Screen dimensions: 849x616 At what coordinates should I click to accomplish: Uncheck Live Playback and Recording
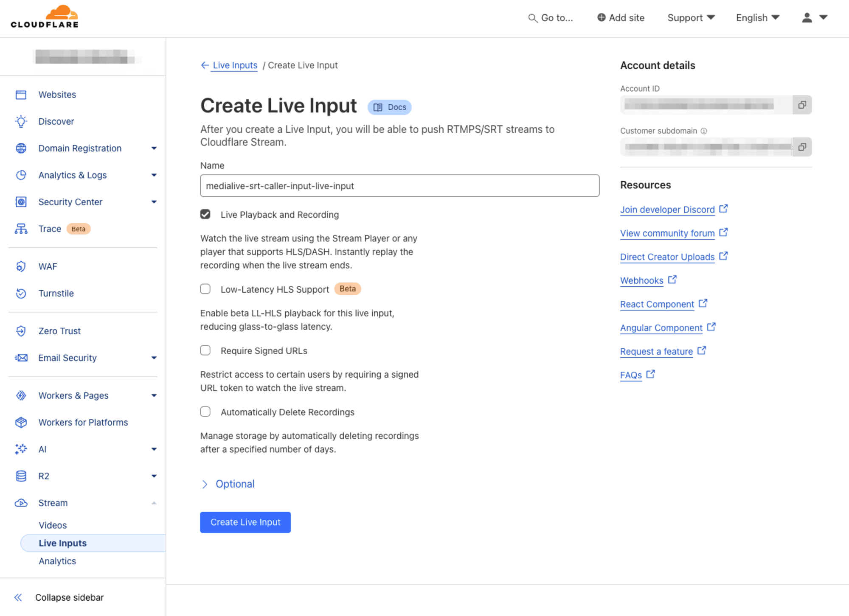pyautogui.click(x=205, y=214)
